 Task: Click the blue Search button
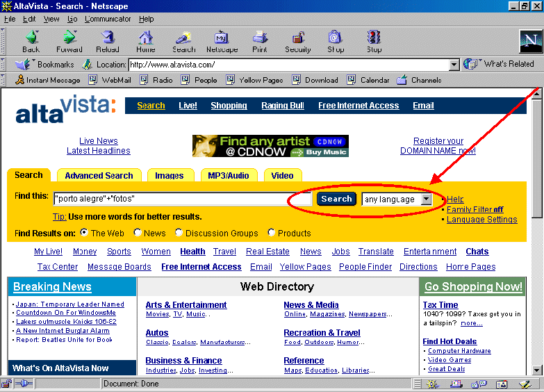tap(336, 199)
